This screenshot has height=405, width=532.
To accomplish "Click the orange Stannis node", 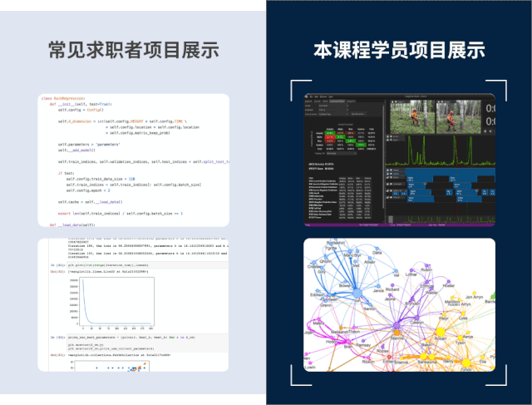I will (397, 333).
